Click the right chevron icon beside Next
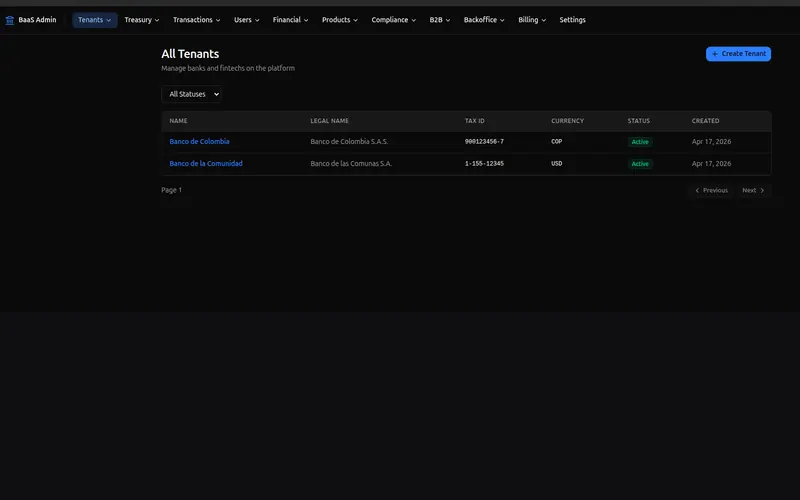 pyautogui.click(x=762, y=190)
